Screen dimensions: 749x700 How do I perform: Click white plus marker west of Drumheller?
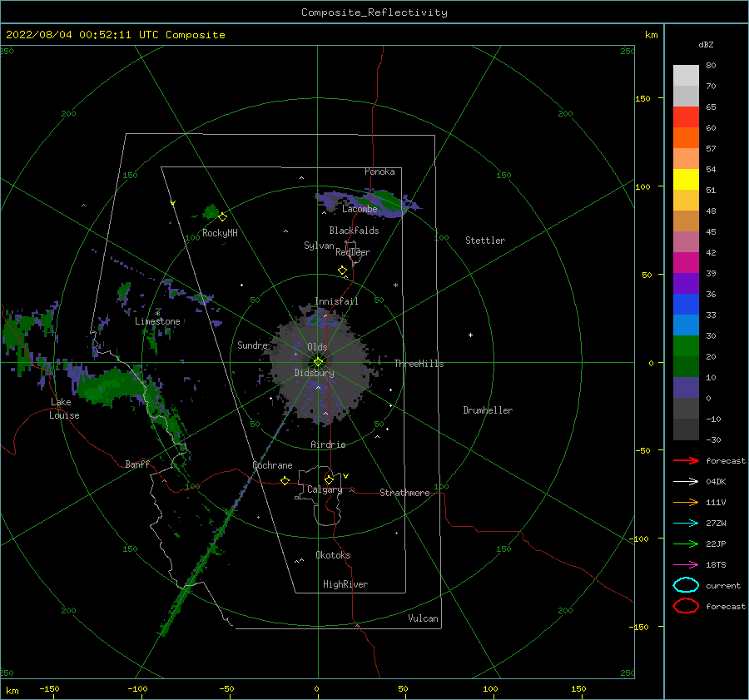point(470,335)
